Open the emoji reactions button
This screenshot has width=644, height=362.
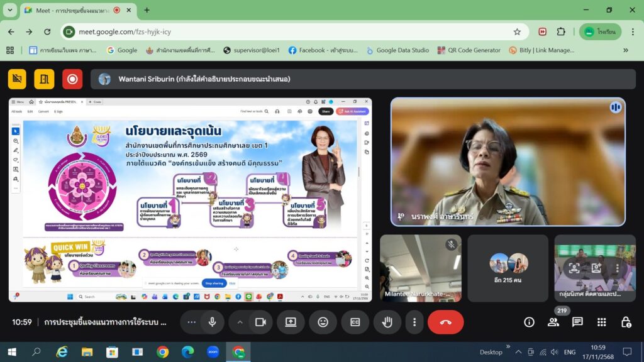pyautogui.click(x=323, y=322)
